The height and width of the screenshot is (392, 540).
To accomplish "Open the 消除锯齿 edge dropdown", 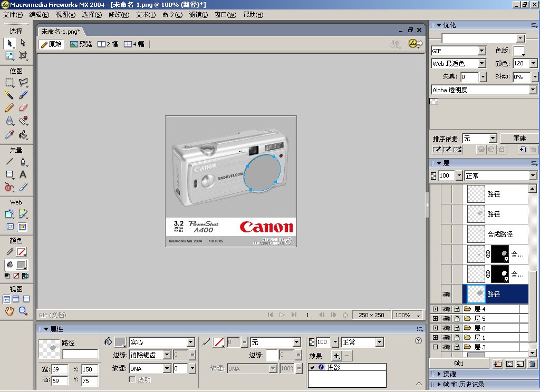I will (167, 355).
